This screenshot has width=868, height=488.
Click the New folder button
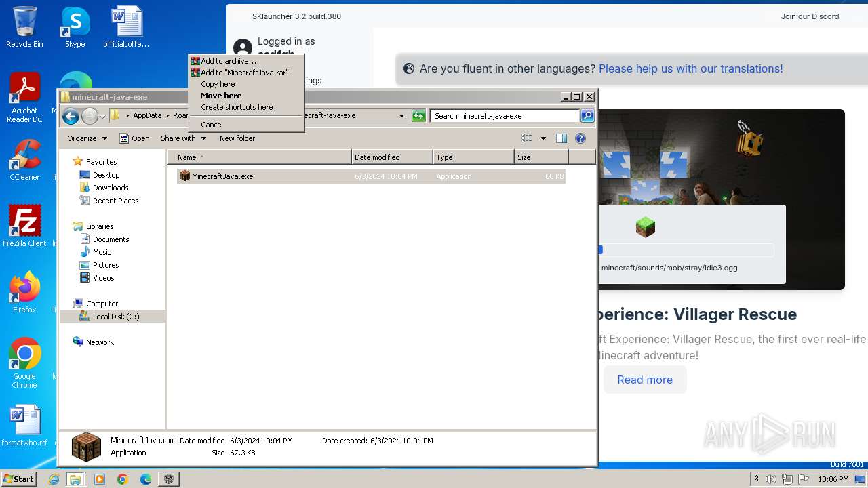(x=237, y=138)
